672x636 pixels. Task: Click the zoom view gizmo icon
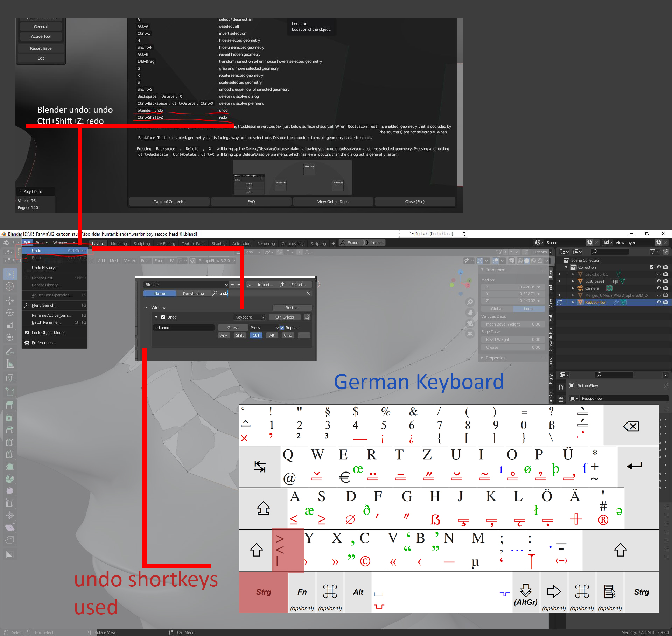point(470,302)
